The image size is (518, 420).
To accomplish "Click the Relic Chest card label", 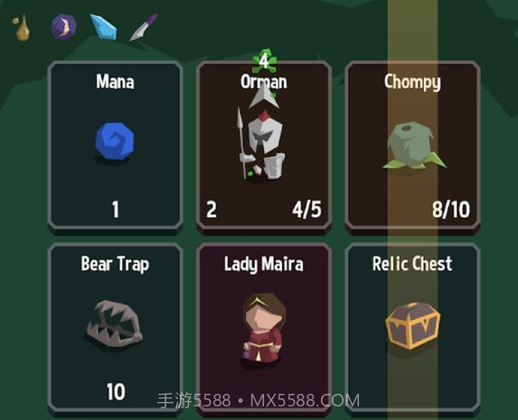I will click(x=412, y=264).
